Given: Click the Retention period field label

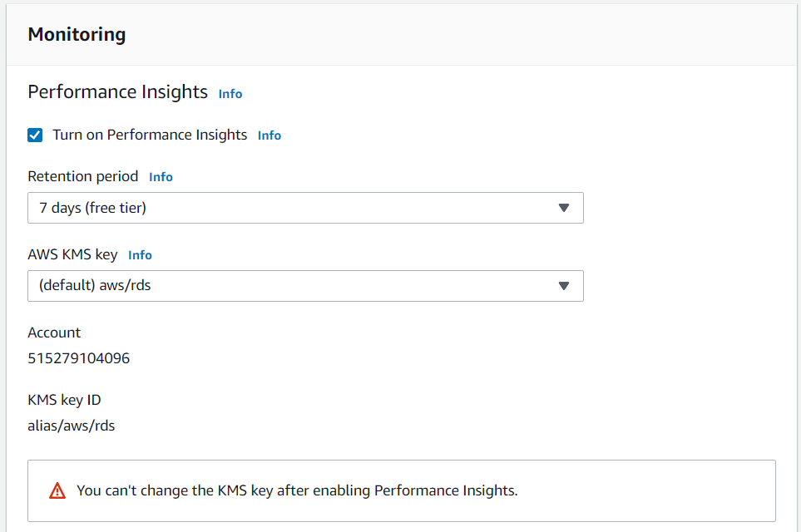Looking at the screenshot, I should 82,176.
